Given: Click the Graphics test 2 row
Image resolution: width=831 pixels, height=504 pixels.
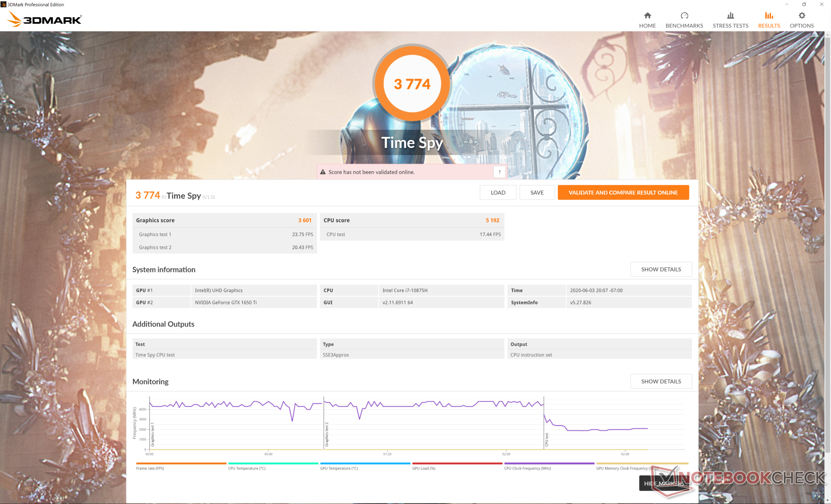Looking at the screenshot, I should [225, 247].
